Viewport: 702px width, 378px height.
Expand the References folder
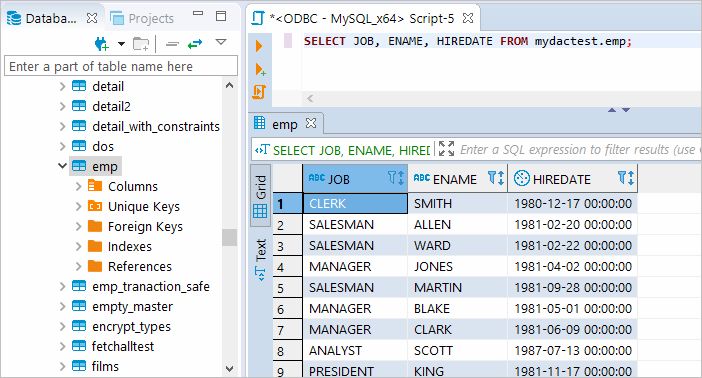[x=78, y=266]
